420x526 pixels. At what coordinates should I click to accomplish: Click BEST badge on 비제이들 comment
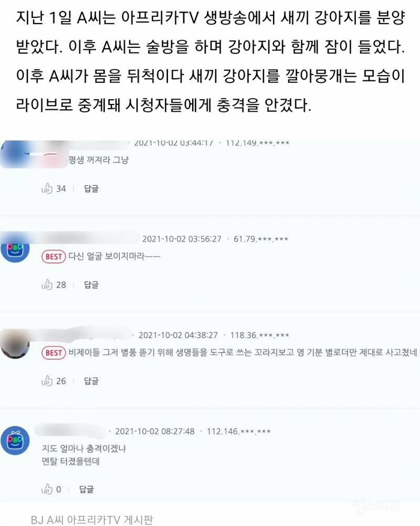coord(54,353)
